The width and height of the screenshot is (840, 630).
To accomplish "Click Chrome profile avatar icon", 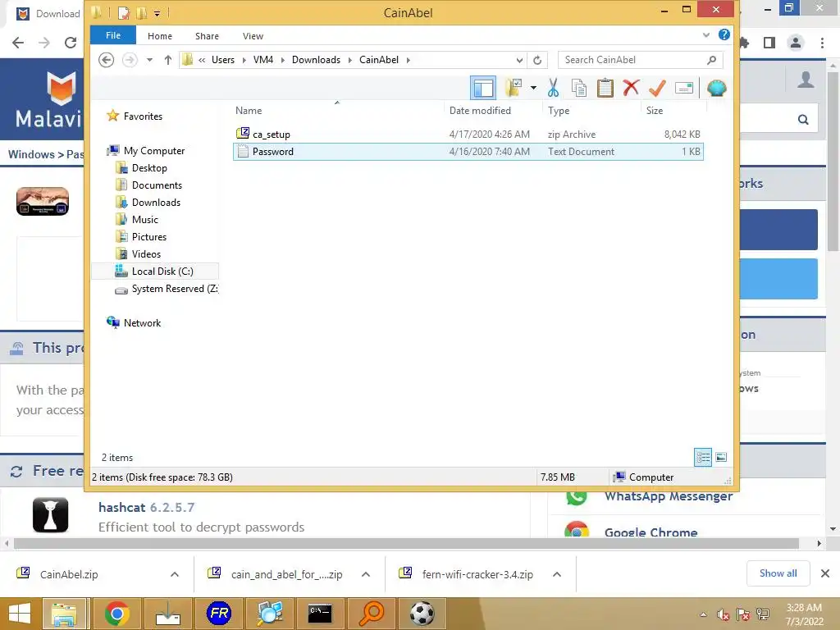I will click(796, 43).
